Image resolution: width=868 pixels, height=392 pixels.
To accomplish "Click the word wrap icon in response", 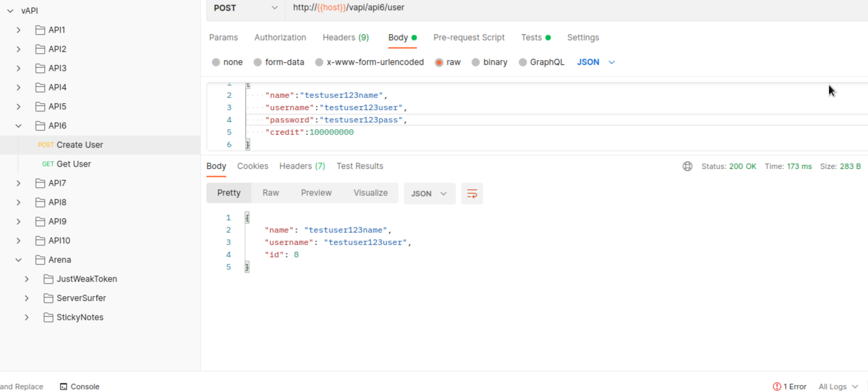I will 472,194.
